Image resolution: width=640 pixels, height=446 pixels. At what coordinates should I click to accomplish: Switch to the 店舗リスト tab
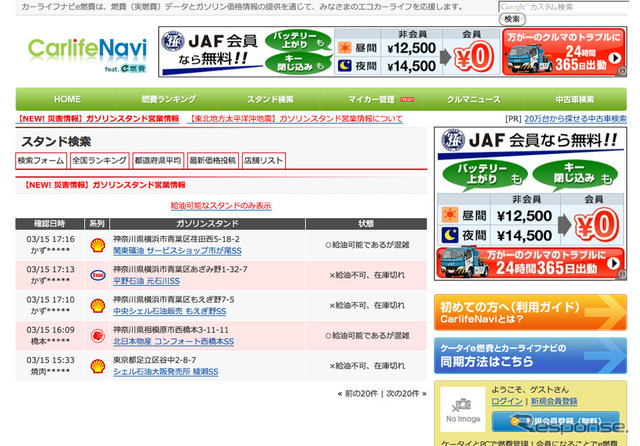pos(264,160)
